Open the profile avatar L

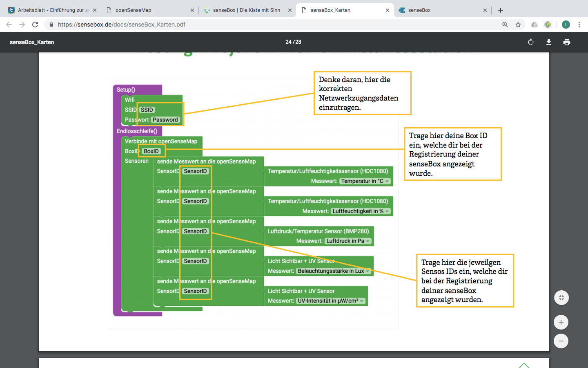click(x=566, y=25)
